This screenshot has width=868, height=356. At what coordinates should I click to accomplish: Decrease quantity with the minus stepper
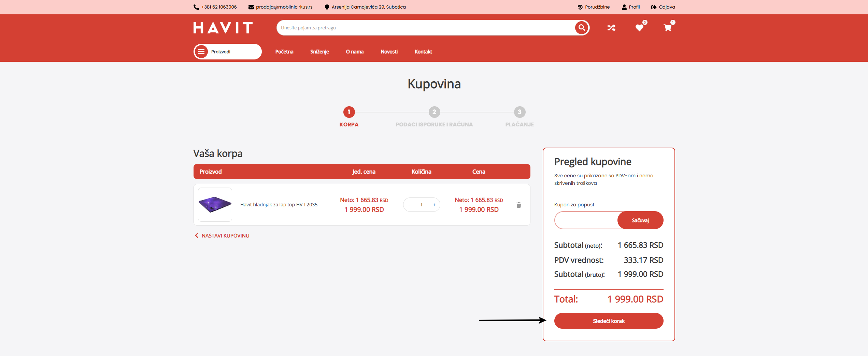pos(409,205)
